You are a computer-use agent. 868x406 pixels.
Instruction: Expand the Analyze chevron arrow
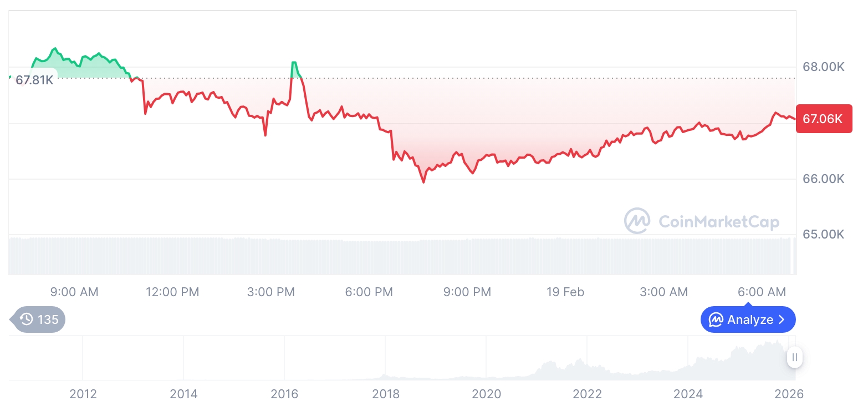coord(782,320)
